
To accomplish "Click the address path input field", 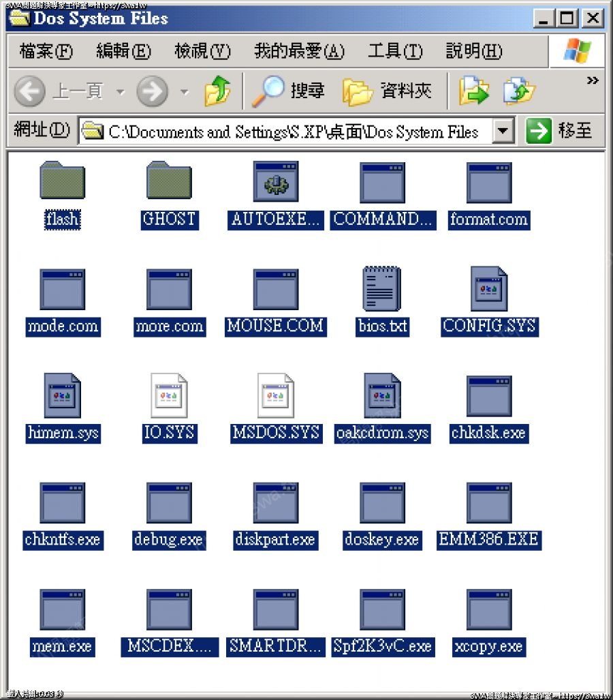I will 293,131.
